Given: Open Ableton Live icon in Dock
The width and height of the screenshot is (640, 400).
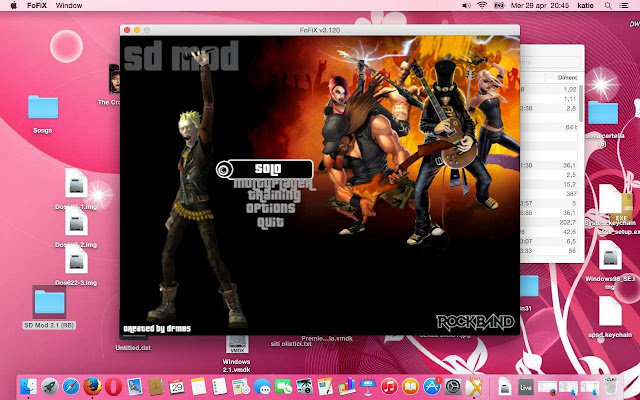Looking at the screenshot, I should 526,387.
